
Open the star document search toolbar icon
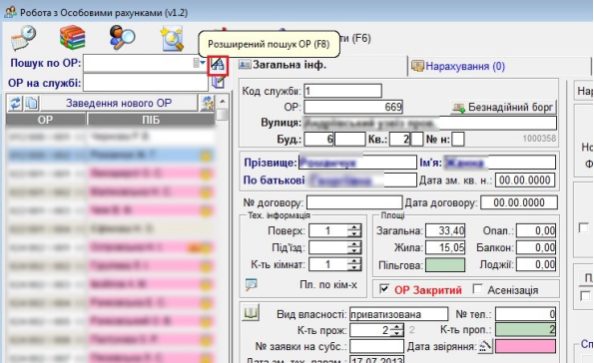coord(172,38)
